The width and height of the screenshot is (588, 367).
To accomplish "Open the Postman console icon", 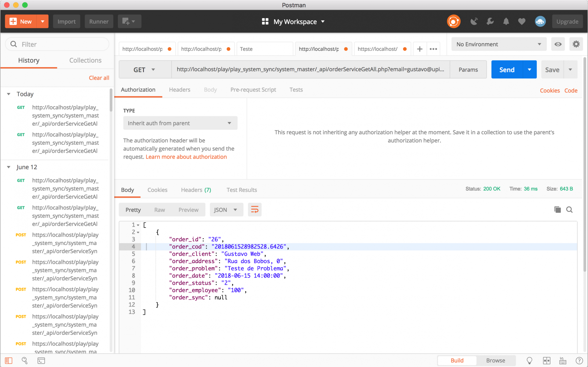I will [x=41, y=361].
